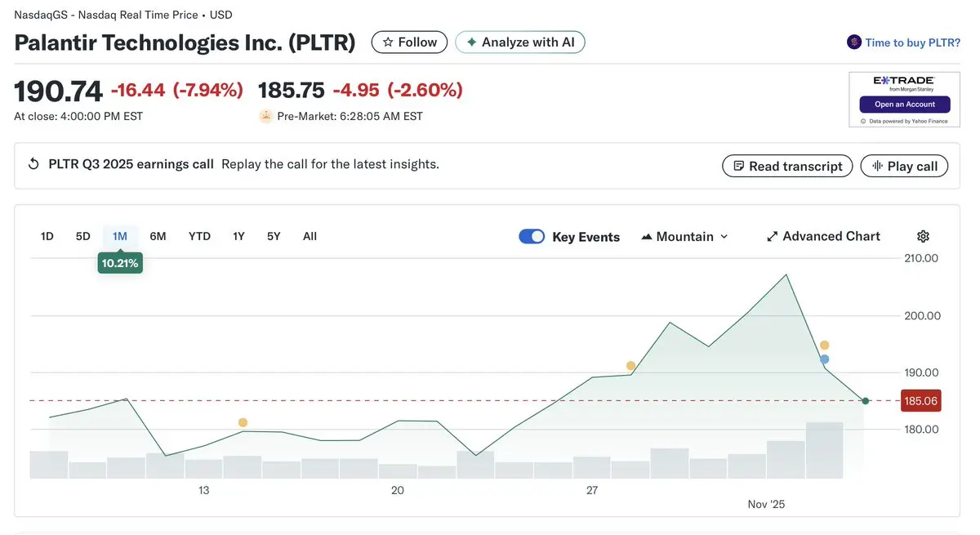
Task: Click the blue key event dot on chart
Action: point(825,359)
